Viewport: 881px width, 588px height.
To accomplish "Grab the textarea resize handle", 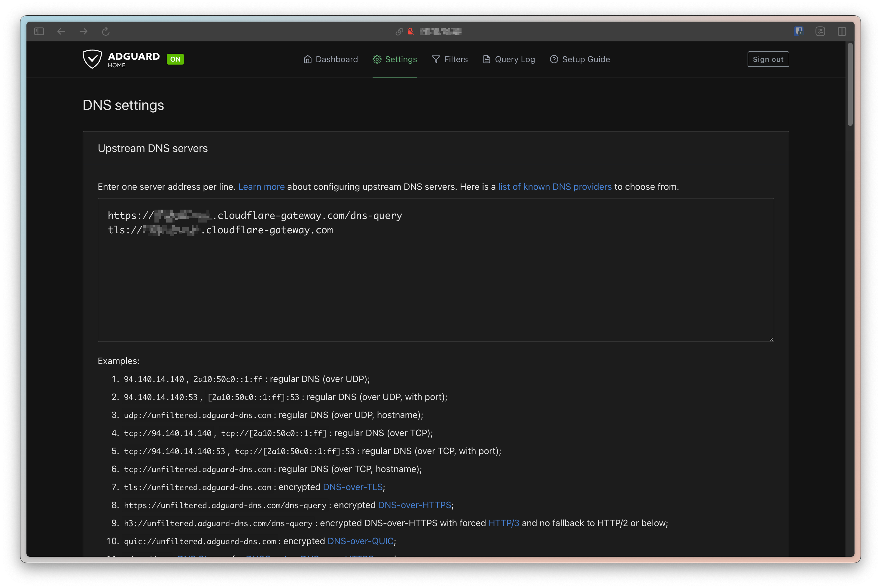I will click(x=771, y=339).
